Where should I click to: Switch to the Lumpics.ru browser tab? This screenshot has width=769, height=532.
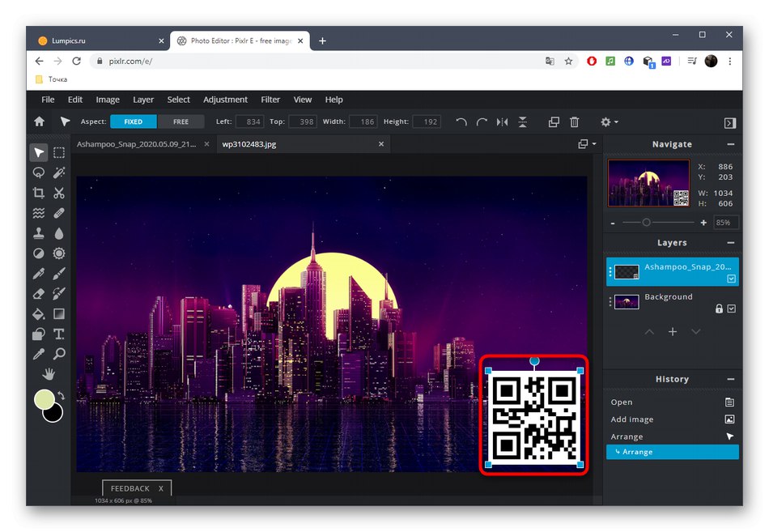click(x=69, y=40)
